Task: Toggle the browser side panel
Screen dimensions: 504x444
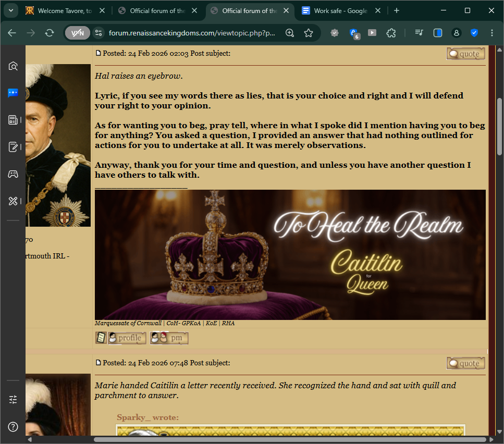Action: pyautogui.click(x=438, y=33)
